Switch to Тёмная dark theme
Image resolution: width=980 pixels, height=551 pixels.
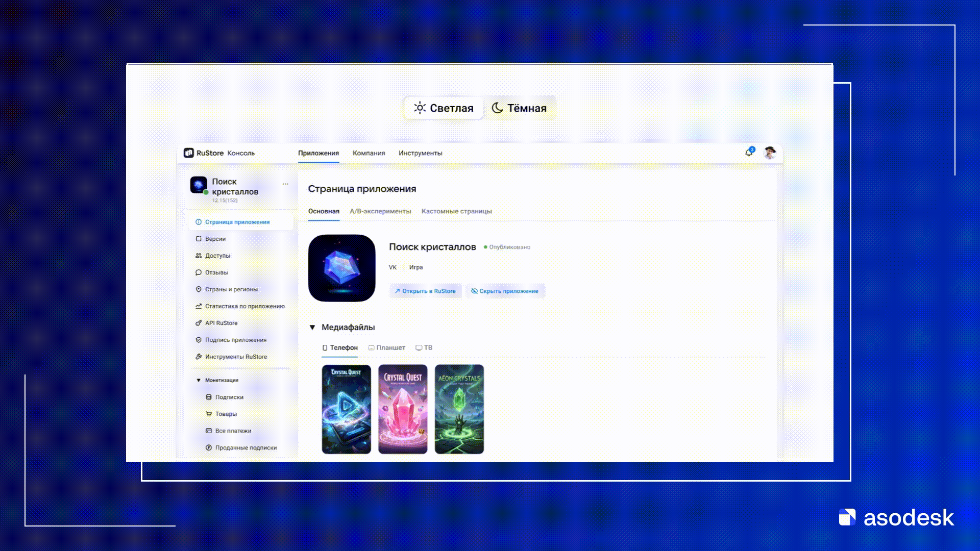point(519,108)
